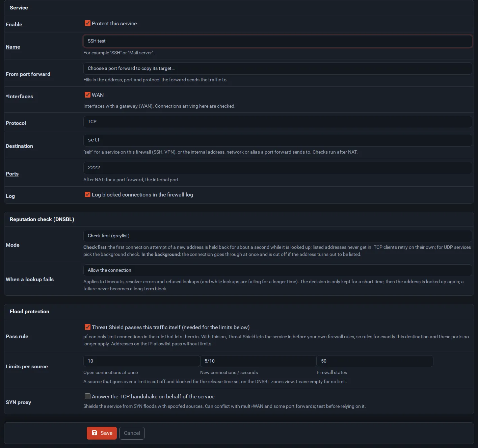Open the Protocol dropdown showing TCP
This screenshot has height=448, width=478.
click(277, 122)
